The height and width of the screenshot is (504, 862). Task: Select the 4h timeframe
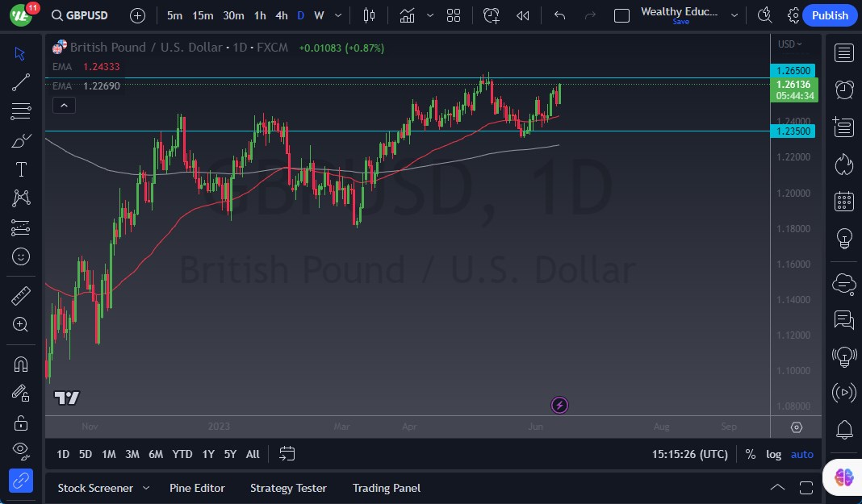pyautogui.click(x=282, y=15)
